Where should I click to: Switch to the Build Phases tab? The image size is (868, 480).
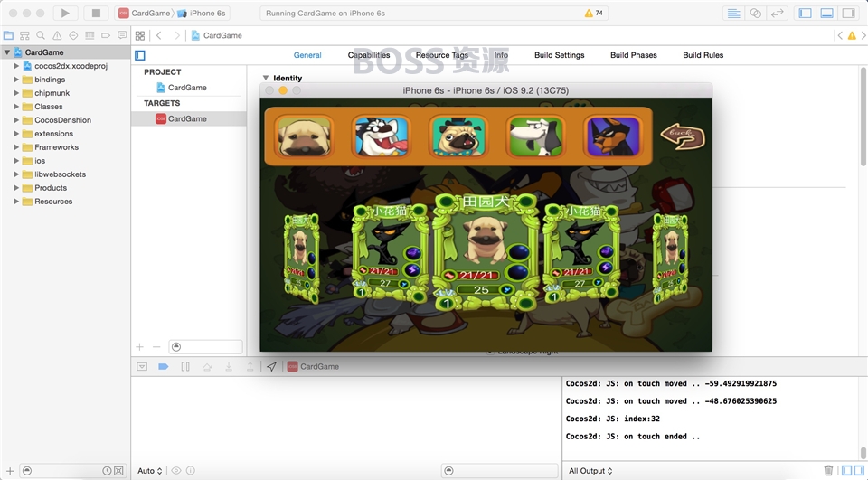[x=633, y=55]
